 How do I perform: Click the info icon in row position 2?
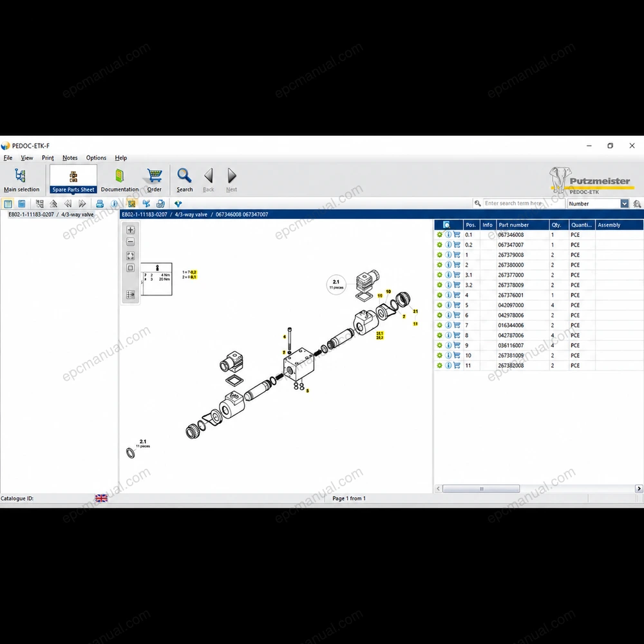pyautogui.click(x=448, y=265)
